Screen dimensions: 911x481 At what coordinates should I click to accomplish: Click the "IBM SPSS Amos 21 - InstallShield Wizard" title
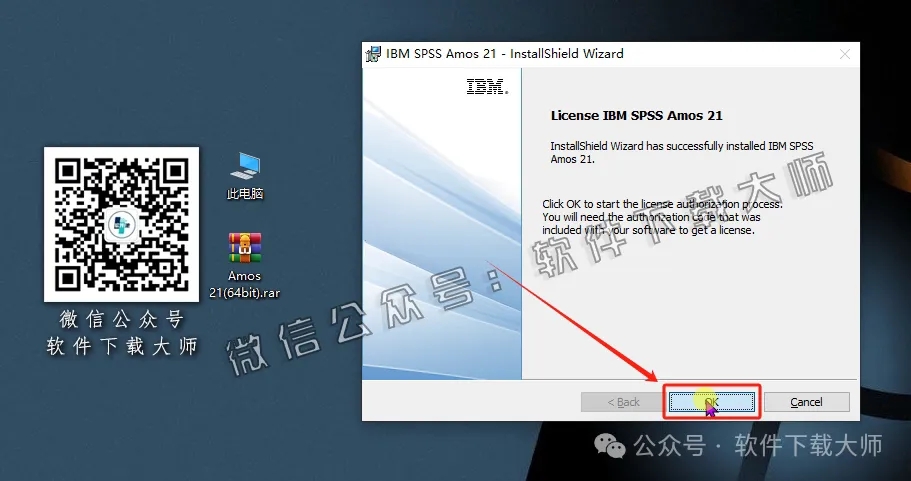tap(505, 54)
